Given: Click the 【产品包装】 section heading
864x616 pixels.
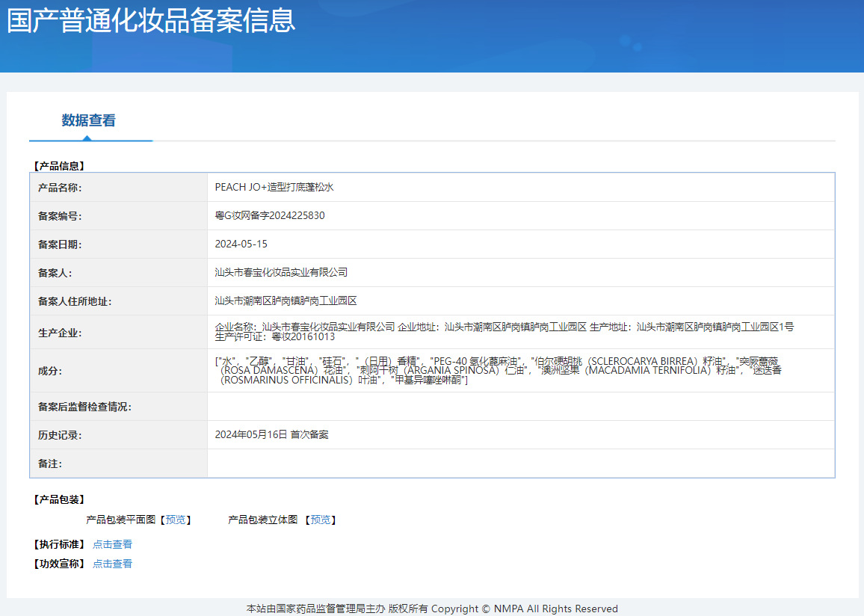Looking at the screenshot, I should coord(59,499).
